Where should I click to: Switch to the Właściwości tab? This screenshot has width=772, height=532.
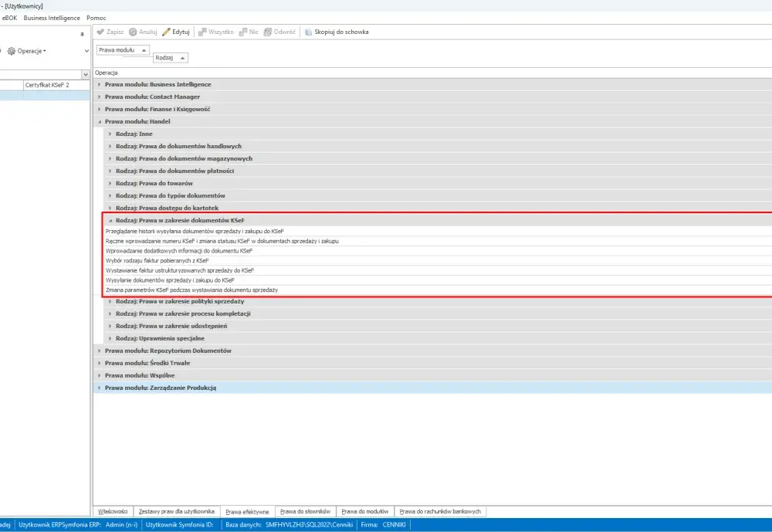113,511
